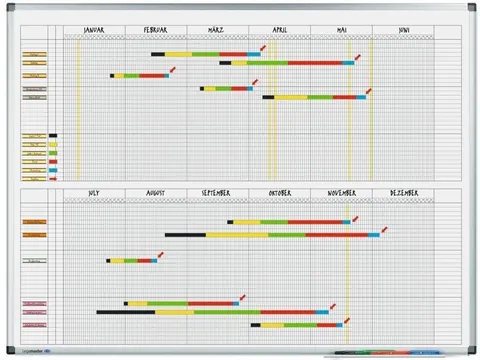Click red deadline arrow ending the late-Mai top bar
Image resolution: width=480 pixels, height=360 pixels.
(x=357, y=57)
